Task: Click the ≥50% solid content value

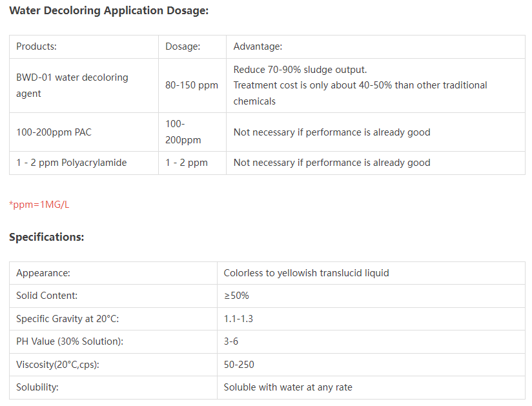Action: 236,296
